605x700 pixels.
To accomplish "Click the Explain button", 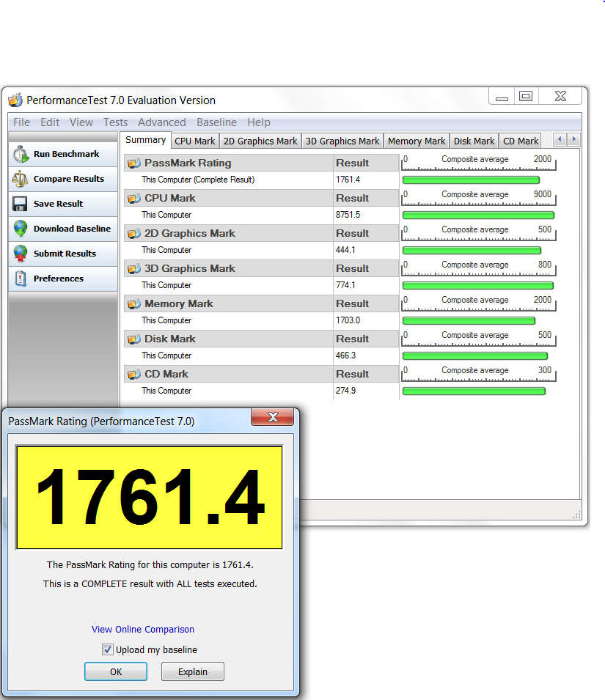I will (192, 671).
